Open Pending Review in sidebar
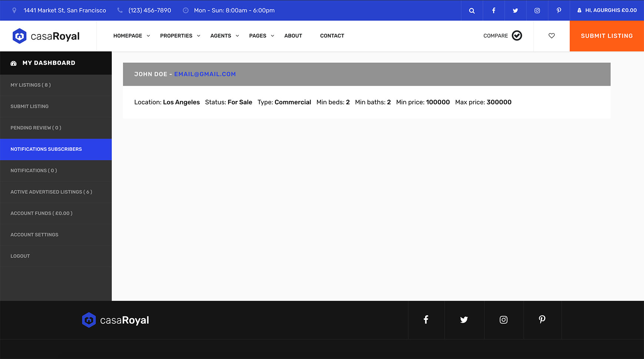The height and width of the screenshot is (359, 644). [56, 128]
